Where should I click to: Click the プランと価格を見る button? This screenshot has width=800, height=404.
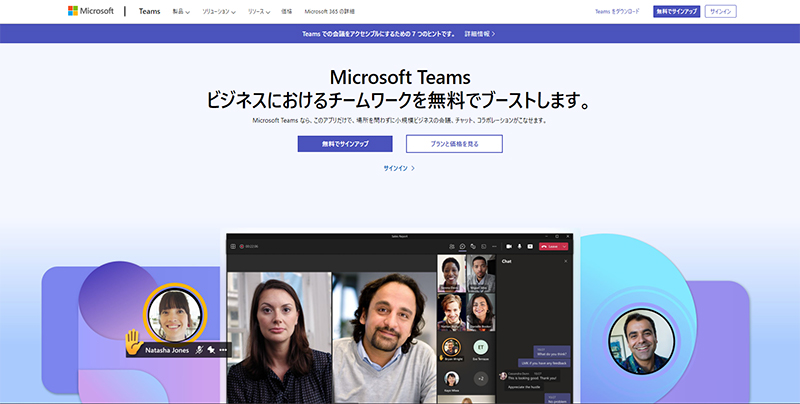(454, 144)
